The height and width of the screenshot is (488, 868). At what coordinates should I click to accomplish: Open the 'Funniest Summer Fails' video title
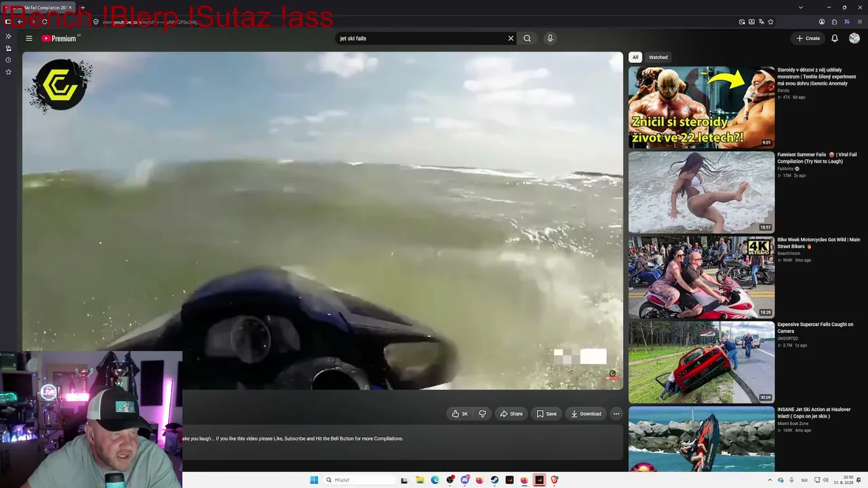(x=816, y=158)
